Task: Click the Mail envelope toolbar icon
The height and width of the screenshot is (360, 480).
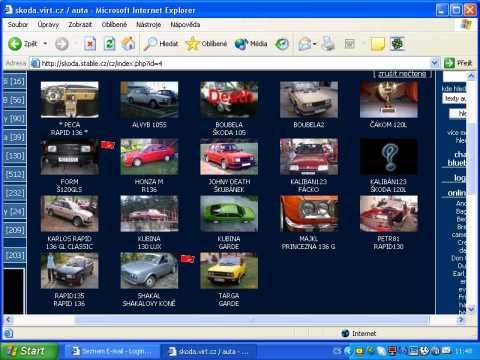Action: coord(305,44)
